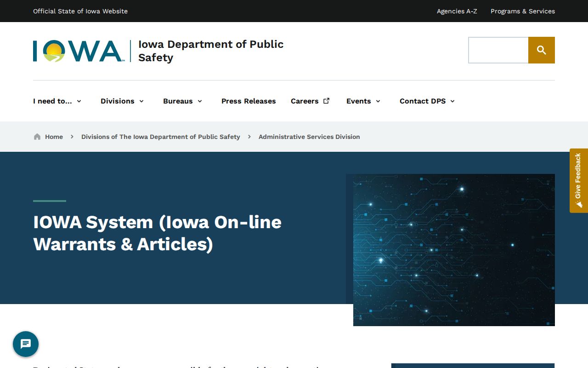Click the magnifying glass search button
588x368 pixels.
coord(542,50)
